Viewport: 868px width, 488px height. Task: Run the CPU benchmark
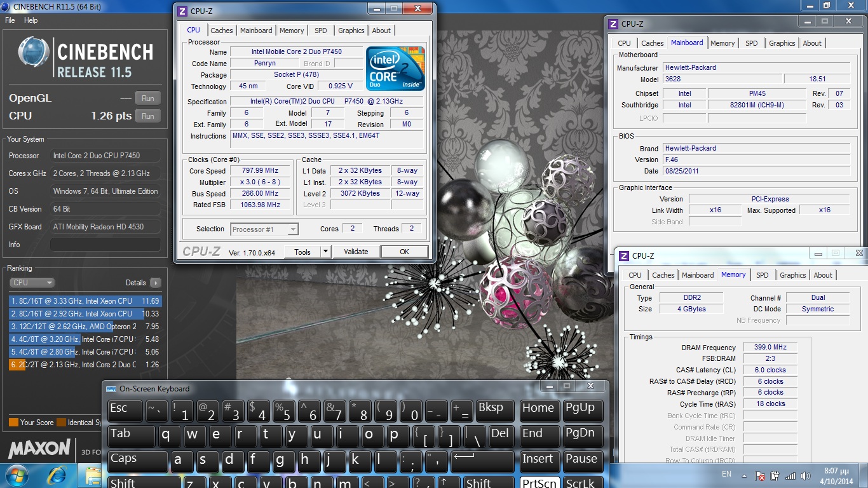coord(148,116)
